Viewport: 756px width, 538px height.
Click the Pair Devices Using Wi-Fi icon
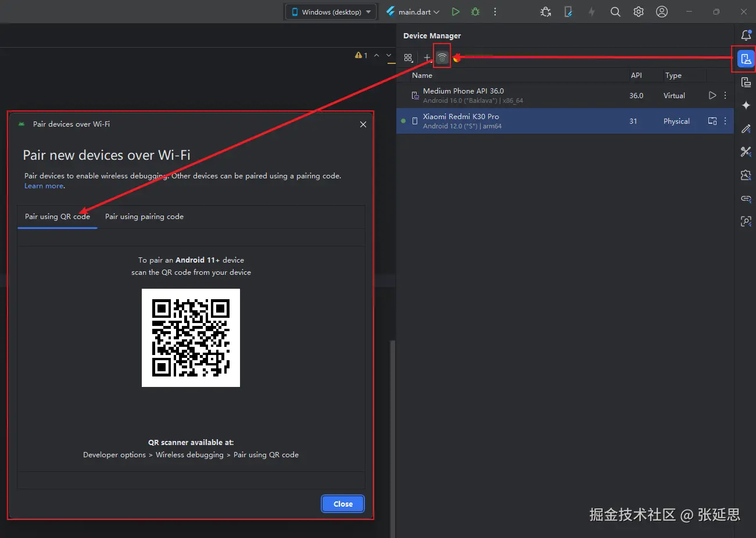[x=442, y=58]
